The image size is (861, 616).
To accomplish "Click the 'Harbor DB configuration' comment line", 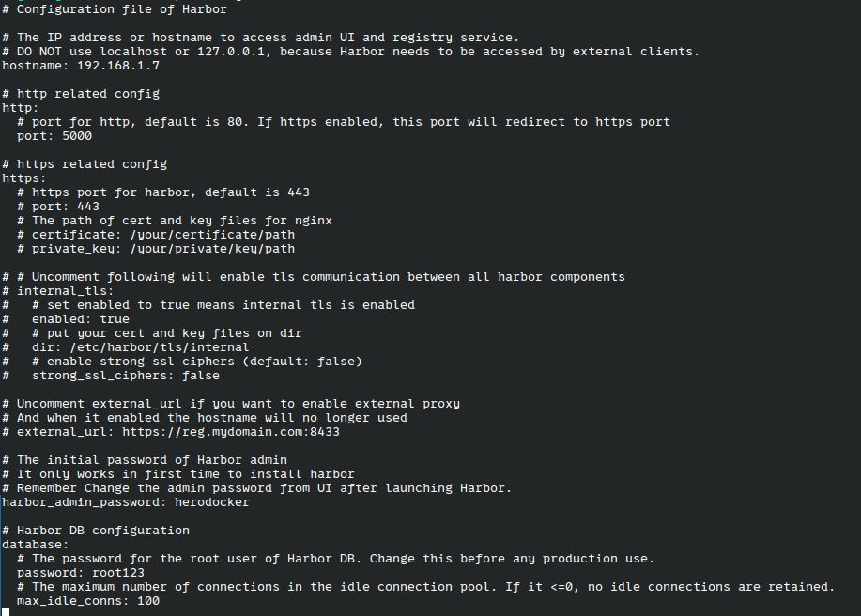I will point(103,531).
